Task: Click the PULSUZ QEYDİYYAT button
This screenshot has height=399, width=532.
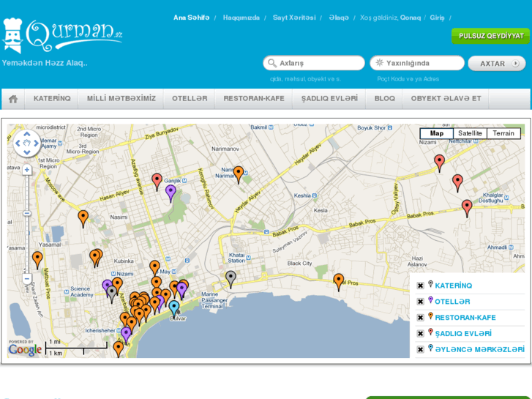Action: point(490,36)
